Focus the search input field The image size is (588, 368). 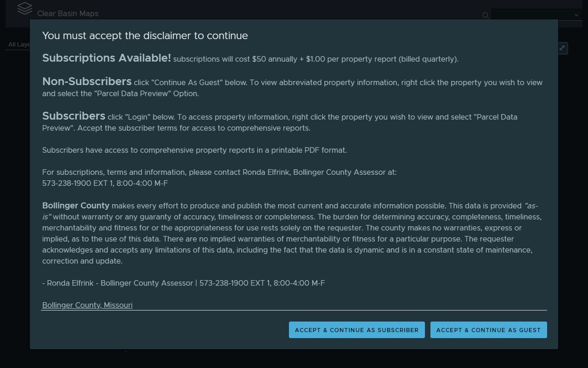click(533, 15)
